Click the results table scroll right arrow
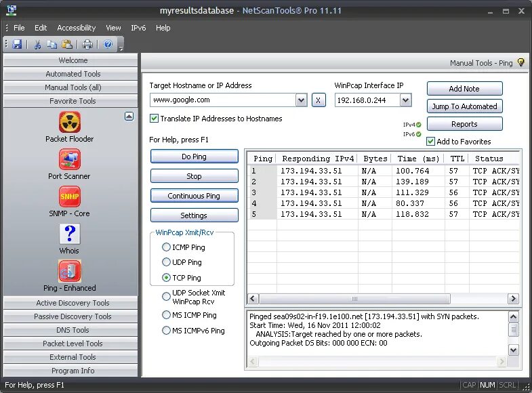 coord(513,299)
